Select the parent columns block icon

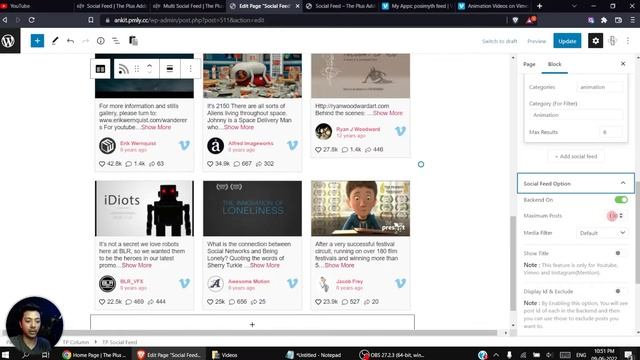click(x=100, y=69)
